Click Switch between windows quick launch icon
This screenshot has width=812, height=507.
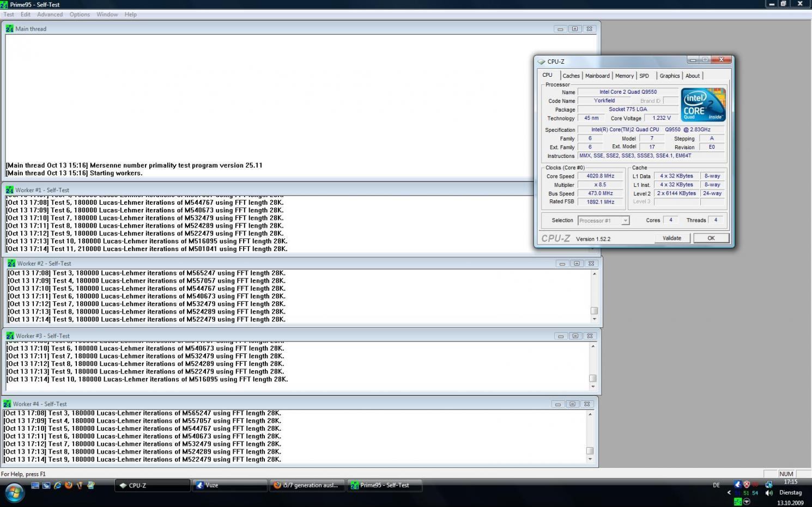click(46, 485)
